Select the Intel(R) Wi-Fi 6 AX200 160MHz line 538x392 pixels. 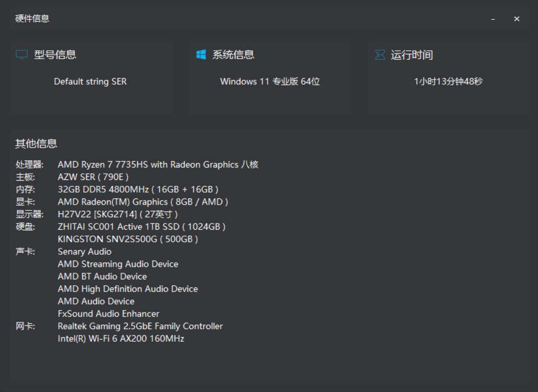(x=121, y=339)
